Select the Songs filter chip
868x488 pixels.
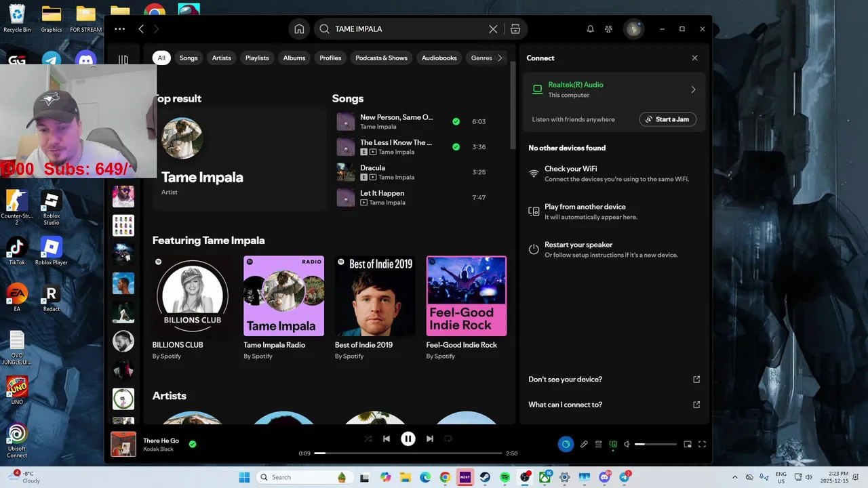coord(189,58)
